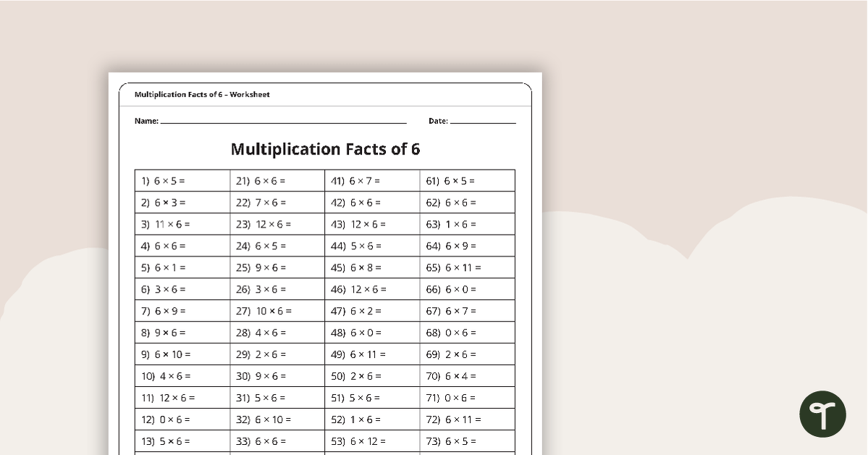Select problem 9) 6 × 10 =
The image size is (868, 455).
tap(166, 354)
